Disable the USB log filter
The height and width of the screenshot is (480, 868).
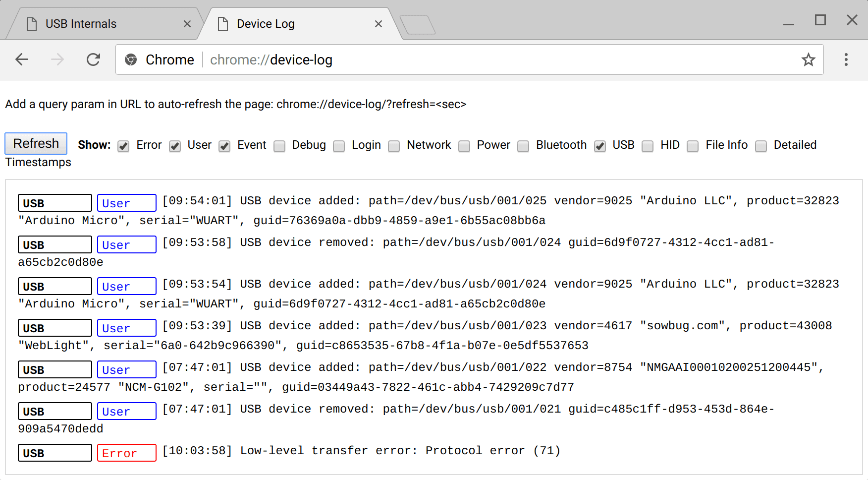[x=599, y=146]
